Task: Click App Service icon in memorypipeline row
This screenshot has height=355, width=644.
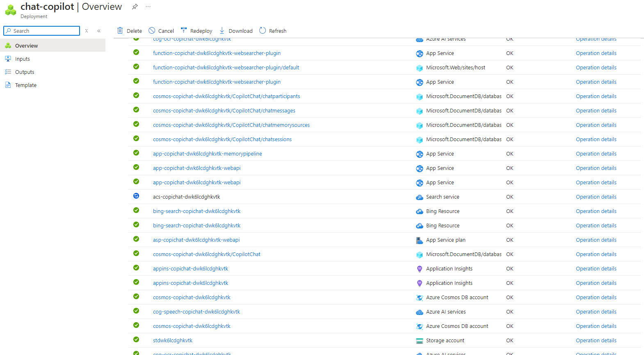Action: pos(420,154)
